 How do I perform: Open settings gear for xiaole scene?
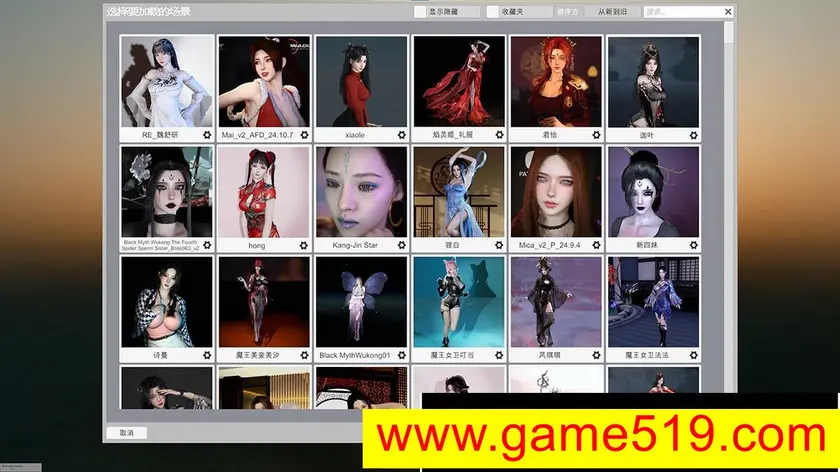[x=401, y=134]
